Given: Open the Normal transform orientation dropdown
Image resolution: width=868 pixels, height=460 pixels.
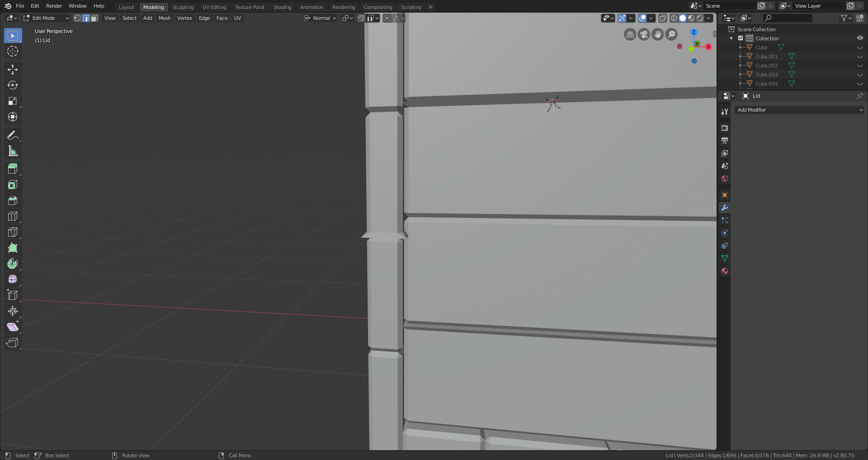Looking at the screenshot, I should coord(320,18).
